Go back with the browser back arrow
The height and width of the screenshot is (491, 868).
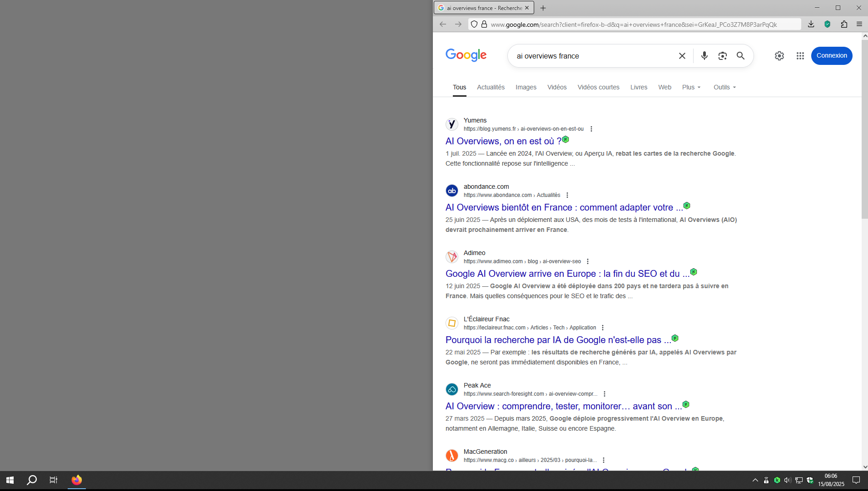(x=443, y=25)
